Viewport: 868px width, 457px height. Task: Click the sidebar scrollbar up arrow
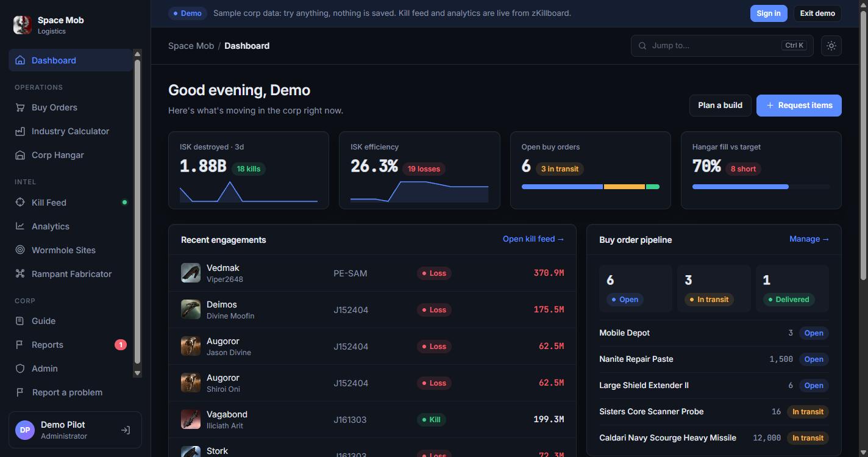[x=137, y=54]
